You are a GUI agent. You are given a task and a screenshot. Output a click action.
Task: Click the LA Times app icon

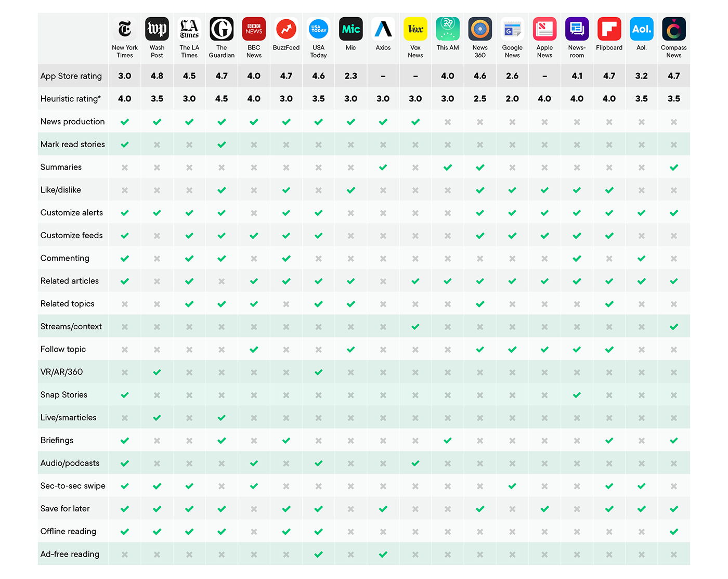189,29
